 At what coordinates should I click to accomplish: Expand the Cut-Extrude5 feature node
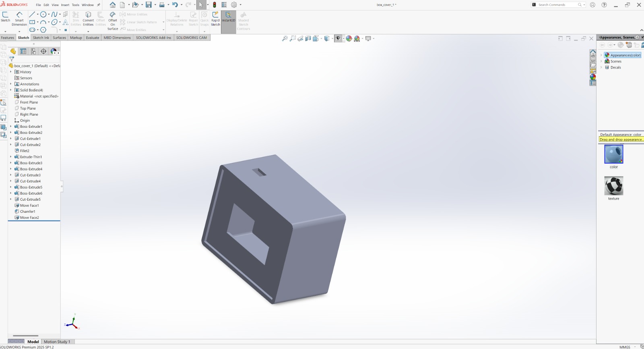pyautogui.click(x=11, y=199)
